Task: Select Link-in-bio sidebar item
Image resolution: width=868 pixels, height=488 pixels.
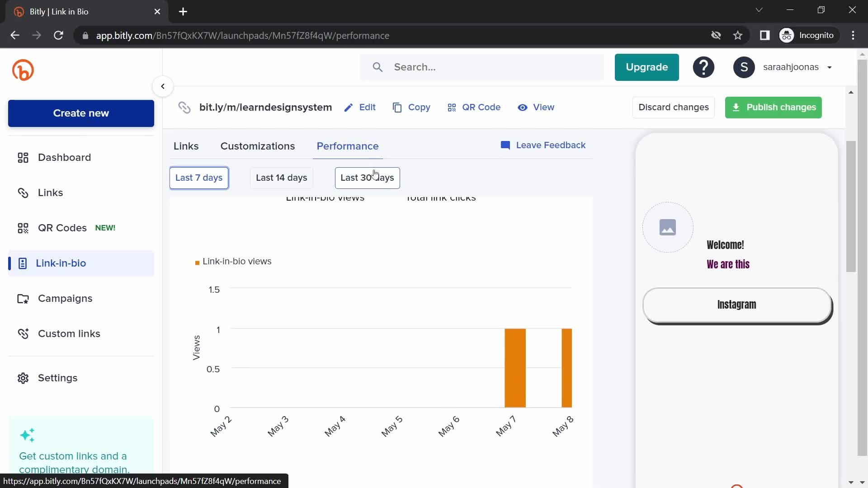Action: pyautogui.click(x=81, y=263)
